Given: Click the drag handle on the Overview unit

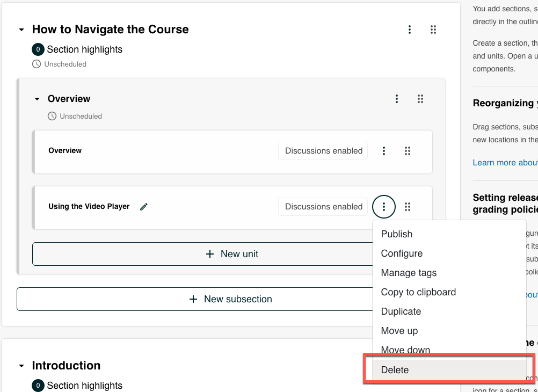Looking at the screenshot, I should [x=408, y=151].
